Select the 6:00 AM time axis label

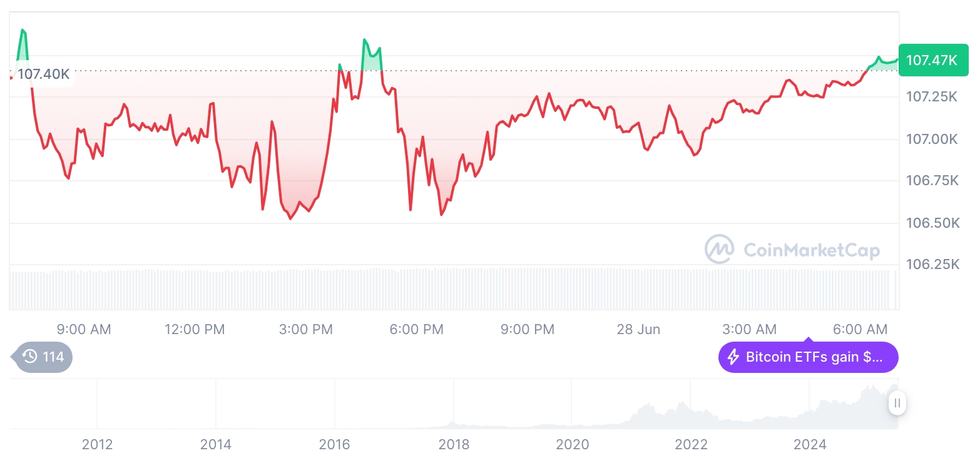[x=860, y=329]
